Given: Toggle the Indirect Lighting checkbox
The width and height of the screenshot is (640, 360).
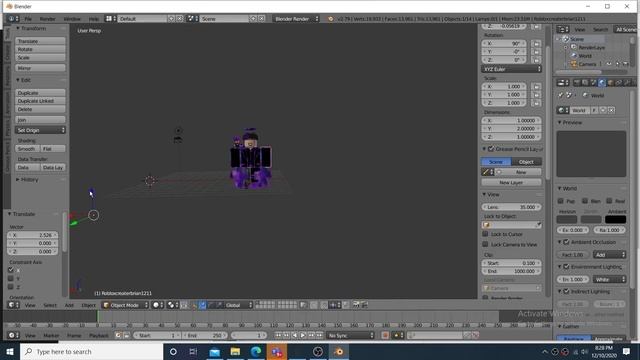Looking at the screenshot, I should (x=566, y=291).
